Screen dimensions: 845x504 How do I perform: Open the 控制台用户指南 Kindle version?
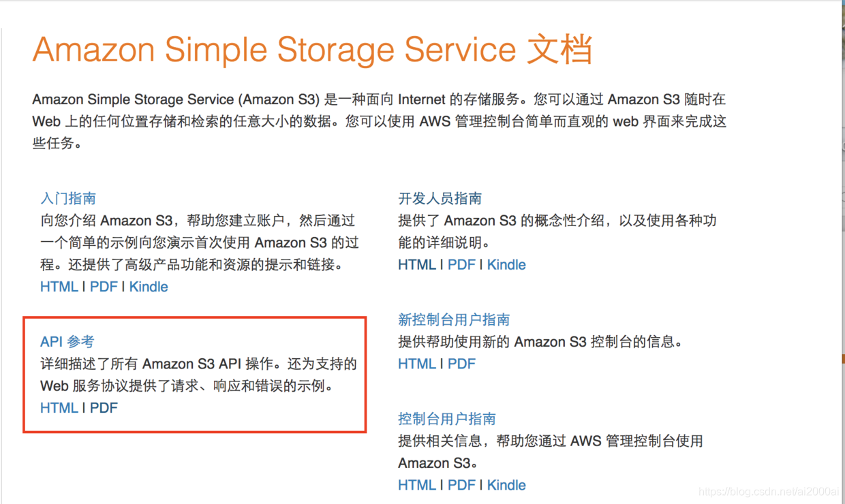506,484
